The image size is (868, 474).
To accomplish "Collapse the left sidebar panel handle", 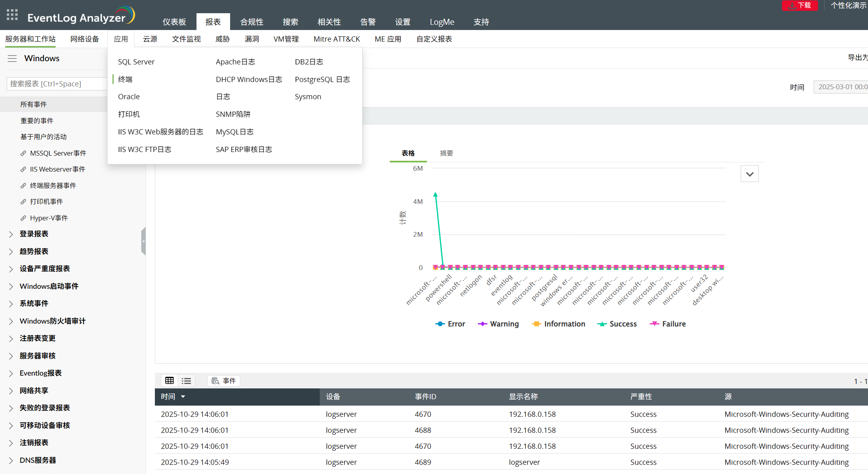I will (143, 241).
